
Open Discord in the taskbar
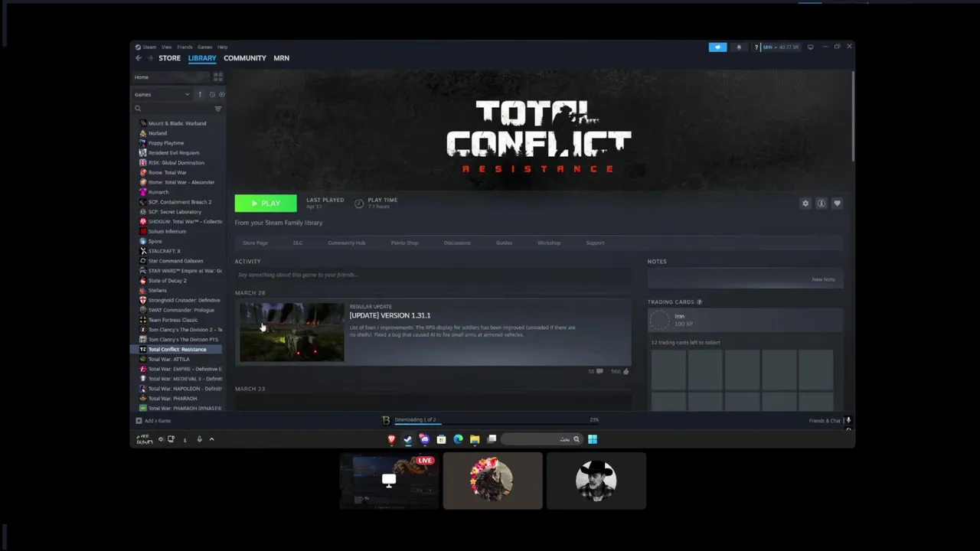click(425, 439)
